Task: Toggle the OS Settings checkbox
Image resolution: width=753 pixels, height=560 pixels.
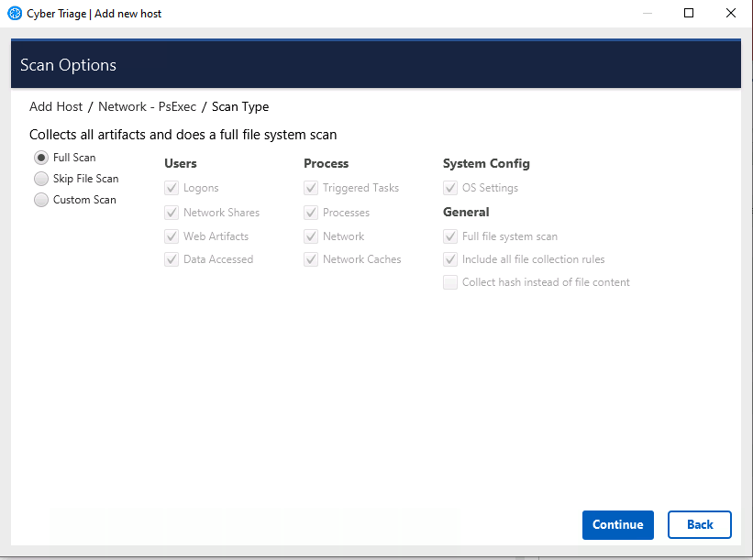Action: (450, 188)
